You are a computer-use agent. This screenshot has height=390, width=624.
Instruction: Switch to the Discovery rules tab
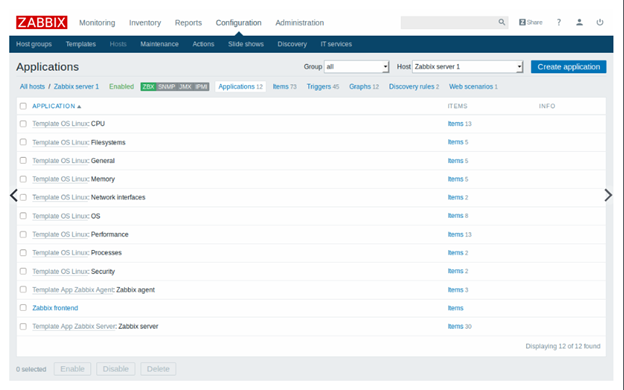(414, 87)
